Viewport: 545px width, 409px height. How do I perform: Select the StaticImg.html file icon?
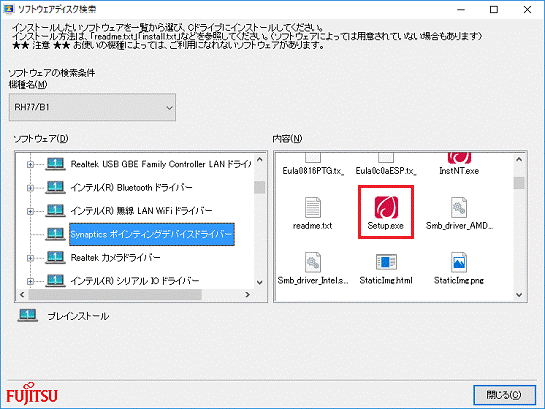pos(386,262)
